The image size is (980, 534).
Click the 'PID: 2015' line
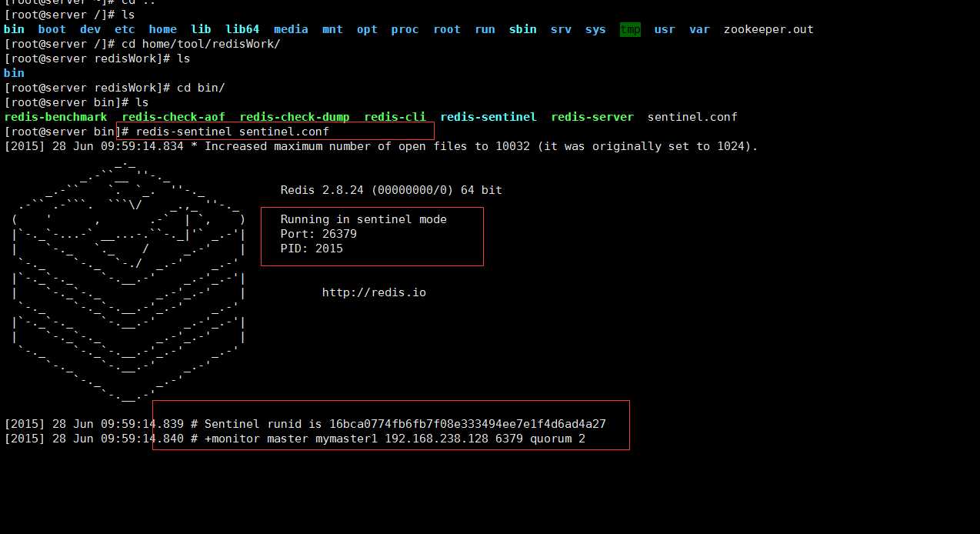coord(312,249)
